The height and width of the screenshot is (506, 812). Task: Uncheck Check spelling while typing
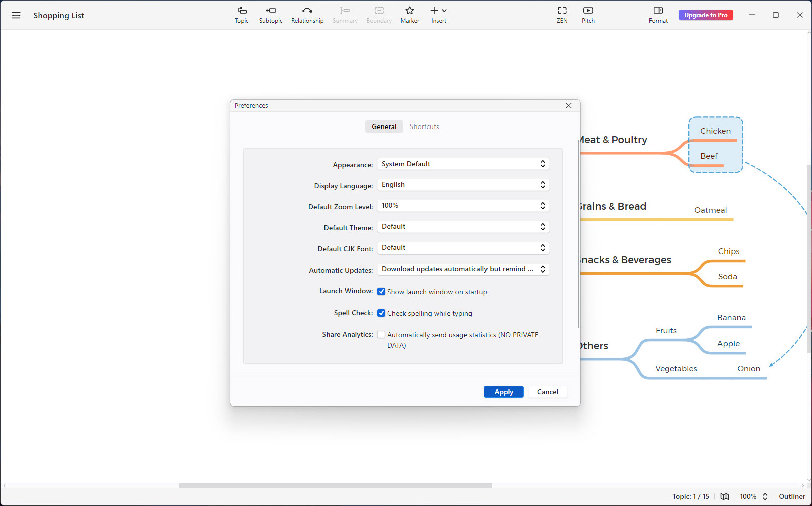[x=381, y=313]
